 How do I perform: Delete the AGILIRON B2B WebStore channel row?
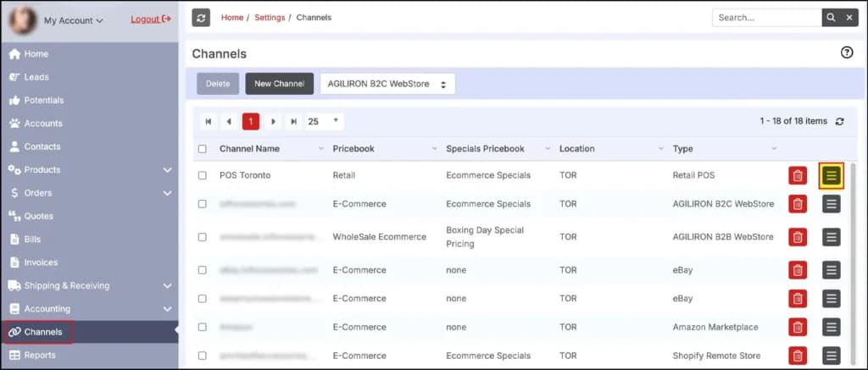click(x=798, y=237)
